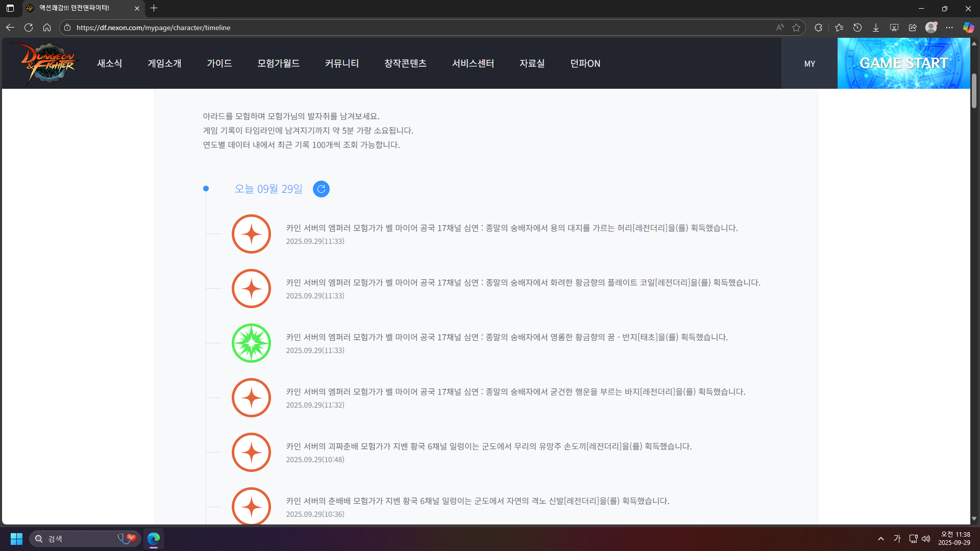Open the 새소식 menu
980x551 pixels.
[x=109, y=63]
